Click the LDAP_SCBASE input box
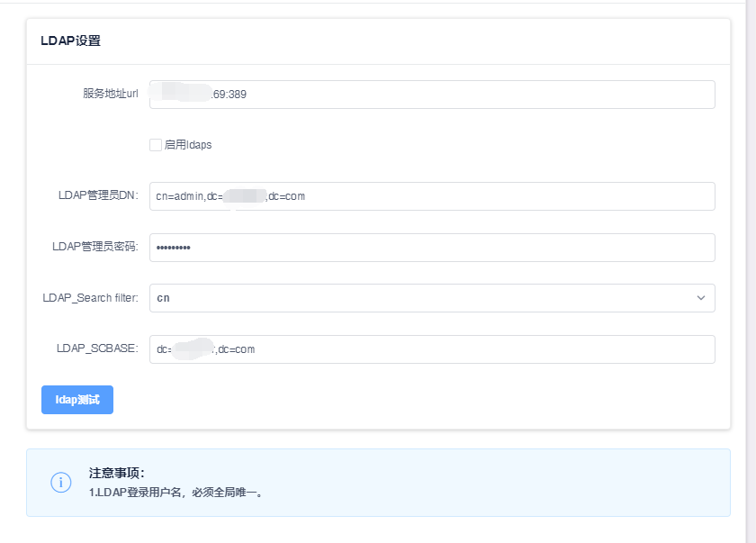This screenshot has width=756, height=543. 432,349
